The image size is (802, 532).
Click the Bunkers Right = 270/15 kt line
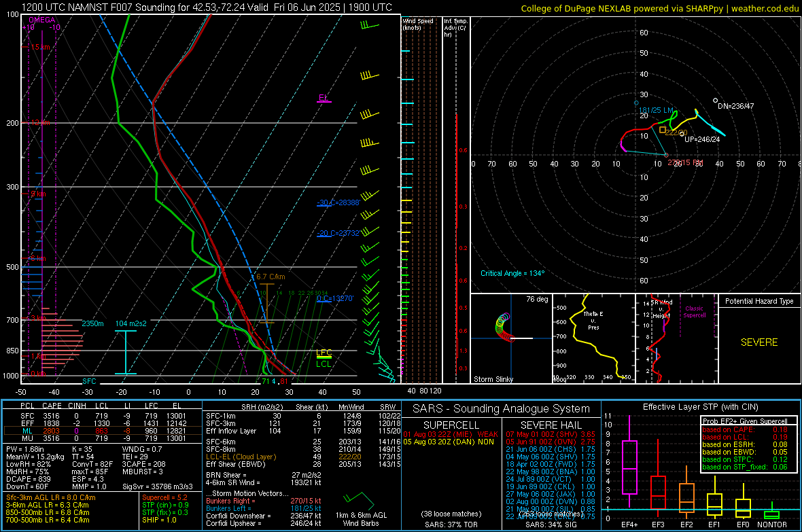pyautogui.click(x=264, y=501)
